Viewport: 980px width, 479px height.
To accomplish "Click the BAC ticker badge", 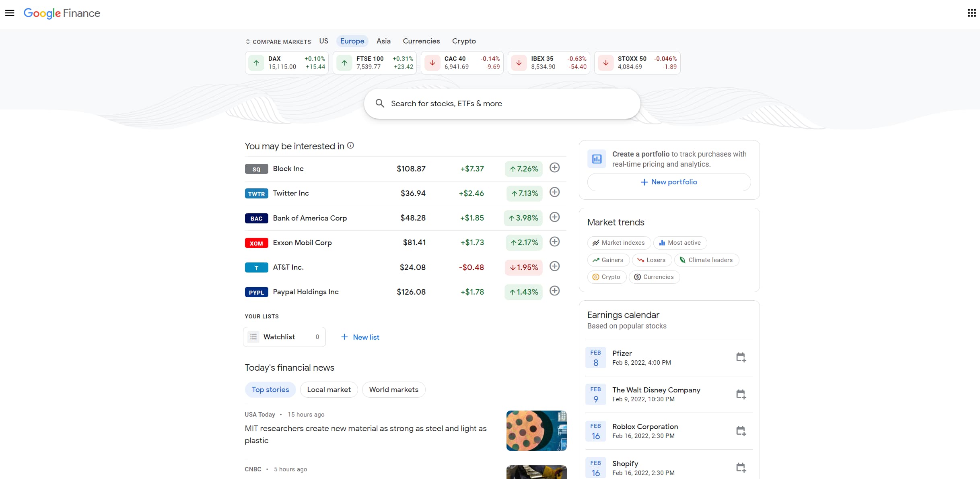I will (x=256, y=219).
